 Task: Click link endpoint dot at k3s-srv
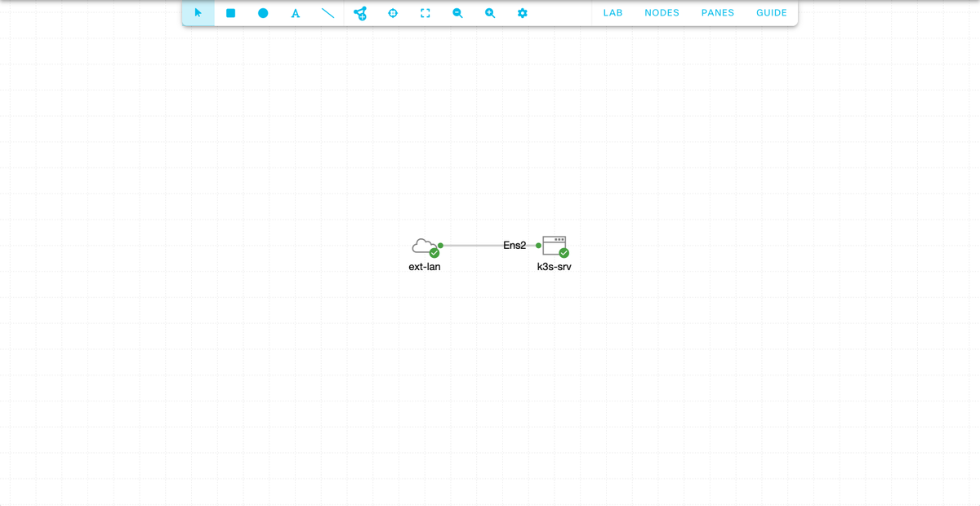(x=538, y=245)
